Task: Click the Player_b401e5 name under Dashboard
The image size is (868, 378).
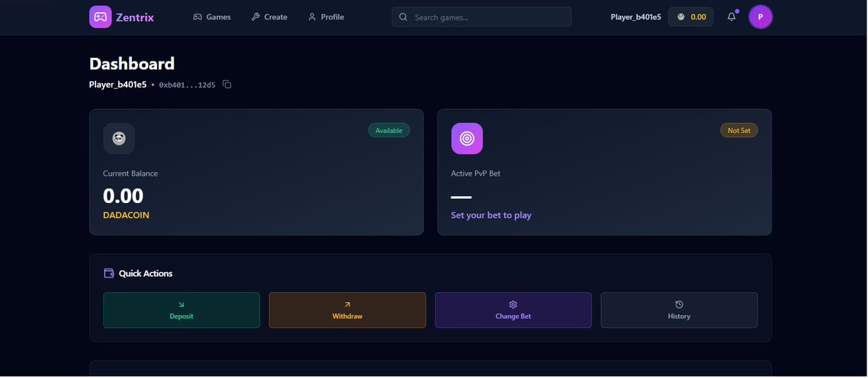Action: click(x=118, y=85)
